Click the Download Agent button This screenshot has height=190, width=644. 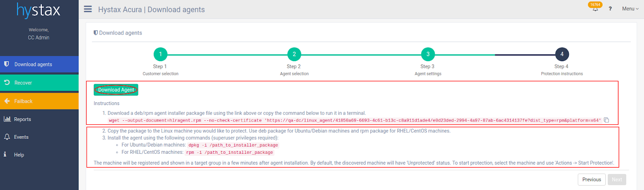[116, 90]
